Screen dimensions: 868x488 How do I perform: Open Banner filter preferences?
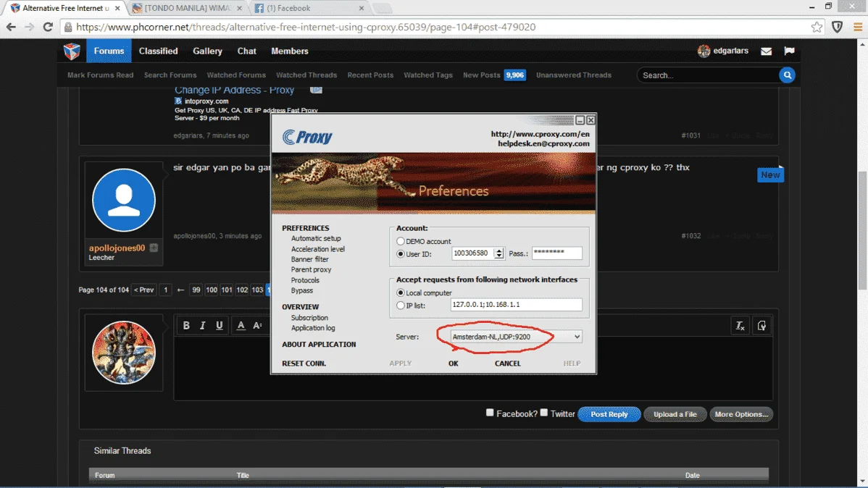click(309, 259)
